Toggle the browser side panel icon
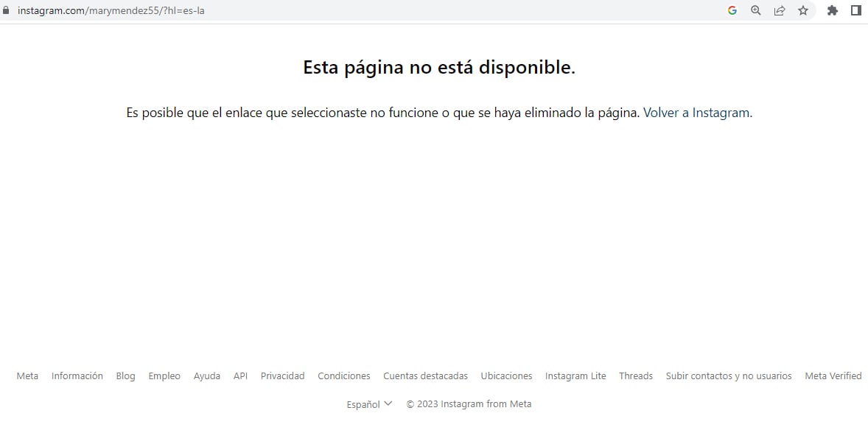Image resolution: width=868 pixels, height=430 pixels. 855,10
